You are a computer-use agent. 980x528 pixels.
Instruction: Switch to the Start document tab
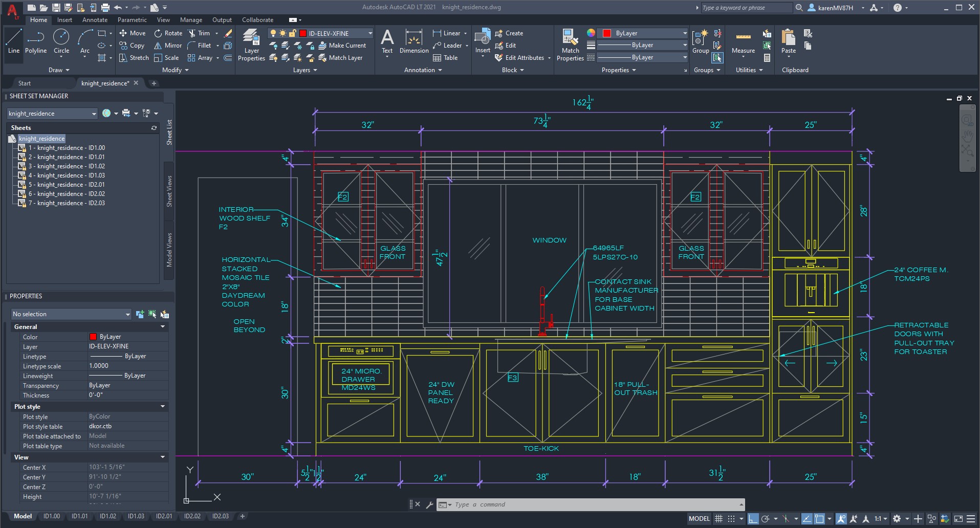point(25,83)
